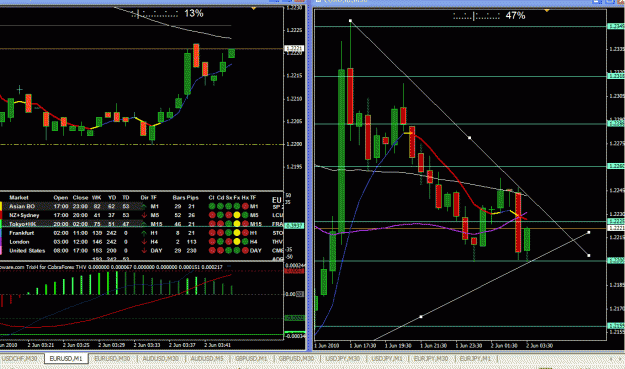This screenshot has height=369, width=625.
Task: Click the M5 row red down direction arrow
Action: coord(144,215)
